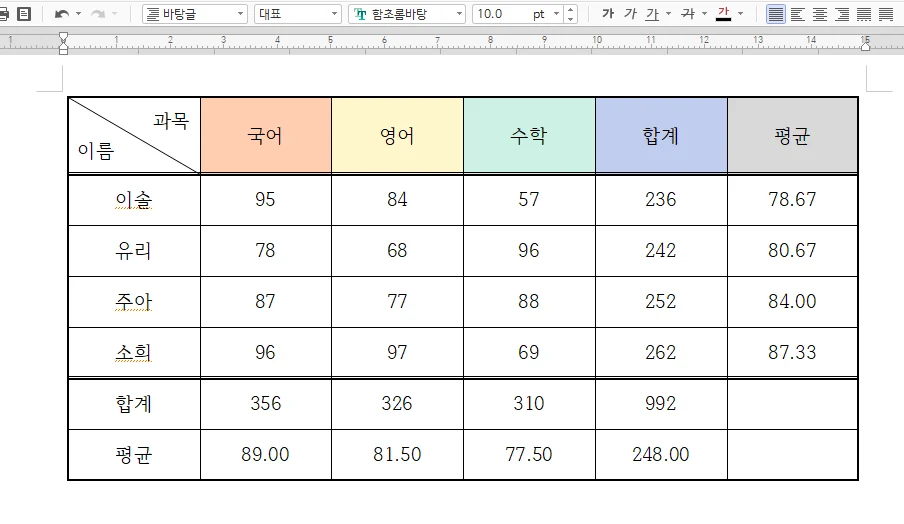The height and width of the screenshot is (524, 904).
Task: Click the name cell 소희
Action: (134, 352)
